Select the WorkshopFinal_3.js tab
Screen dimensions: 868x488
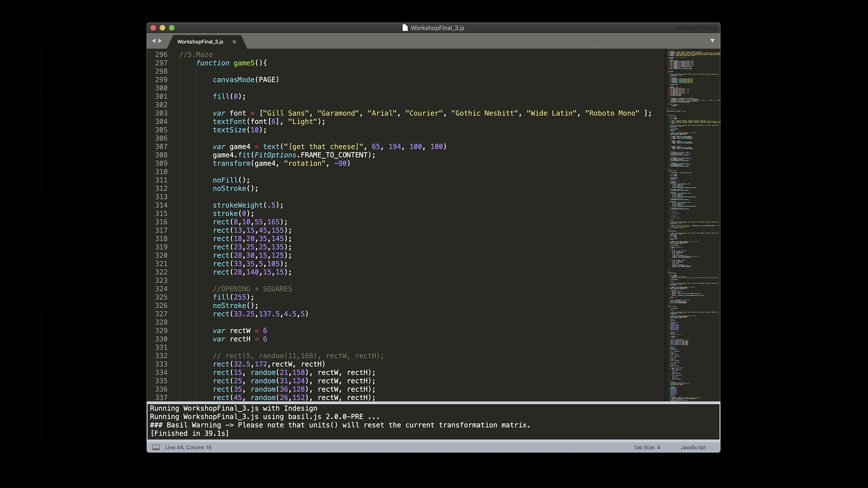tap(200, 42)
